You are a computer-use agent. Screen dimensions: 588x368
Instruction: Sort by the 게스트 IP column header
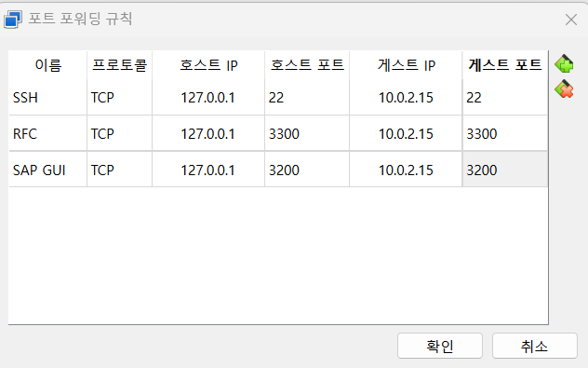(406, 65)
